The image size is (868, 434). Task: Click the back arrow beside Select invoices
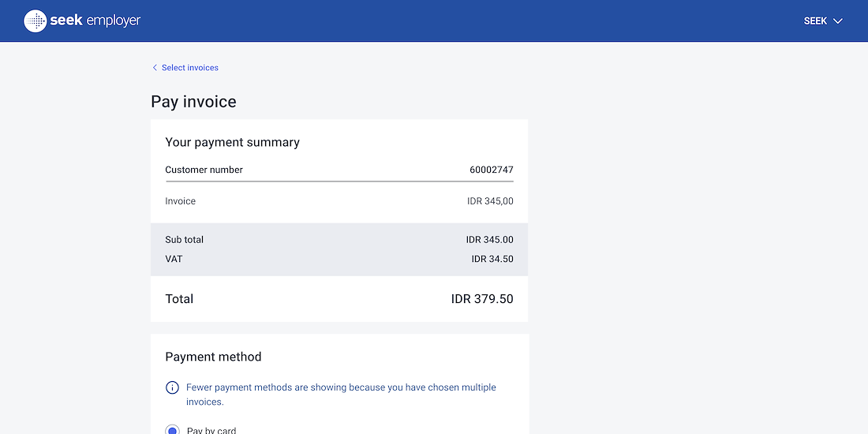(155, 68)
